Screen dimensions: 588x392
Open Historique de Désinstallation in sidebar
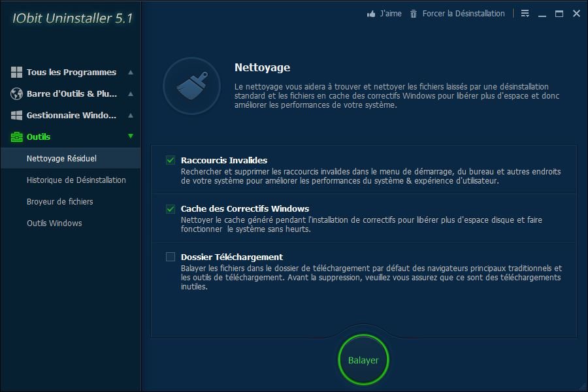76,180
